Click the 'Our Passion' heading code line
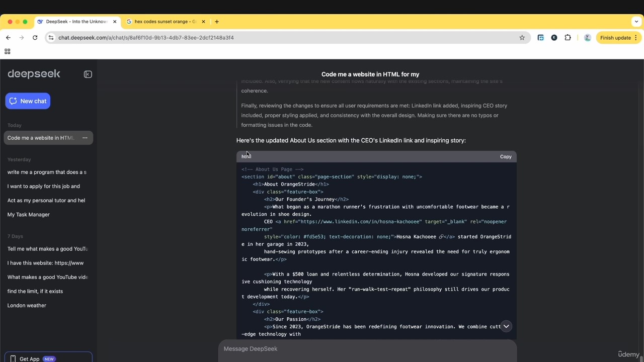The width and height of the screenshot is (644, 362). [x=292, y=319]
